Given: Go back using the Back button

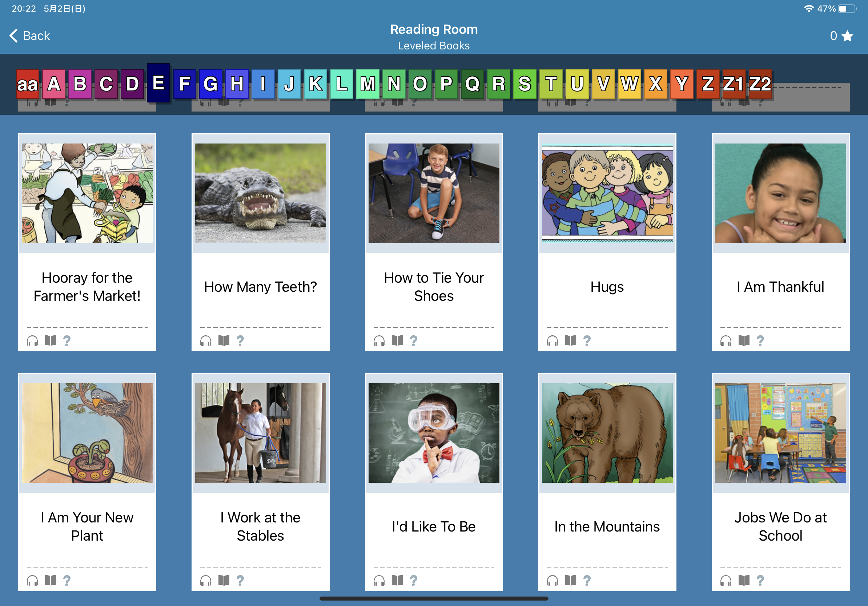Looking at the screenshot, I should coord(29,36).
